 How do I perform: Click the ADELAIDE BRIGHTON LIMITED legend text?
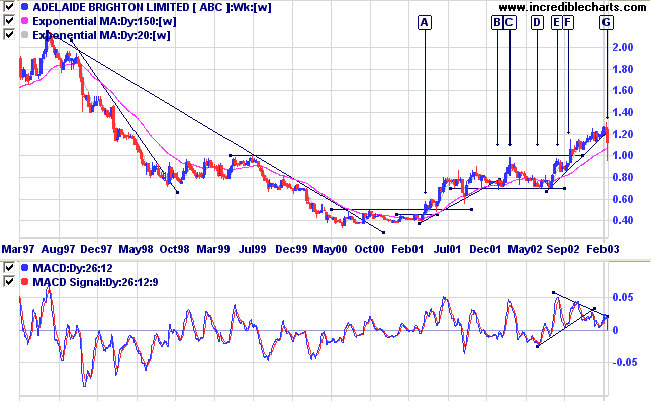tap(152, 7)
